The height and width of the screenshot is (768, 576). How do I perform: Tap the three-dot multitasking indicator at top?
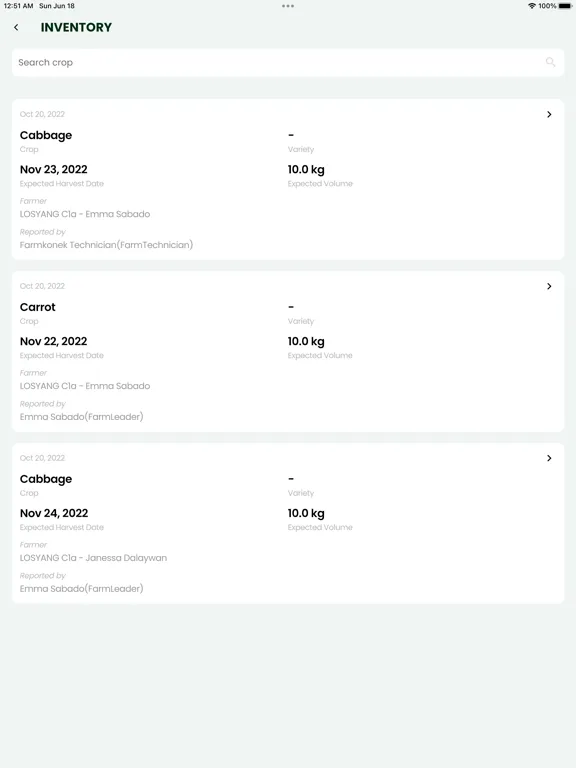[288, 6]
